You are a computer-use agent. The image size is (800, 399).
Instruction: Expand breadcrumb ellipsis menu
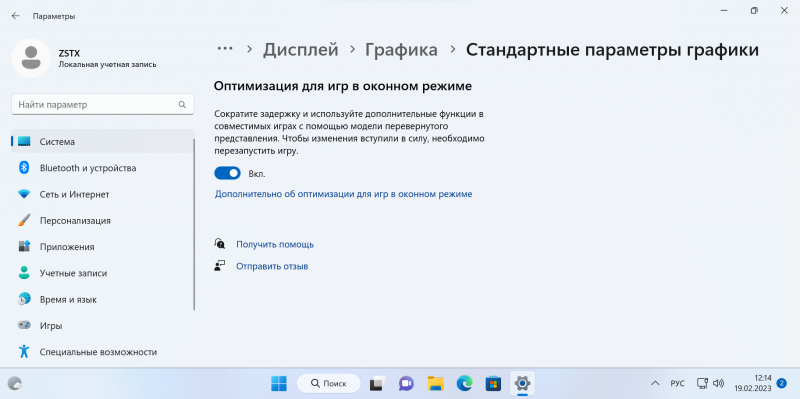(x=225, y=49)
